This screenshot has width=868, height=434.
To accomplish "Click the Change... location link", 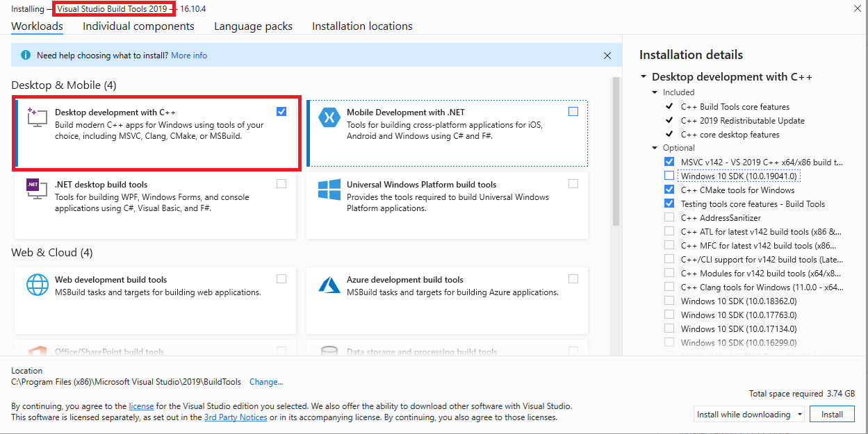I will [x=266, y=382].
